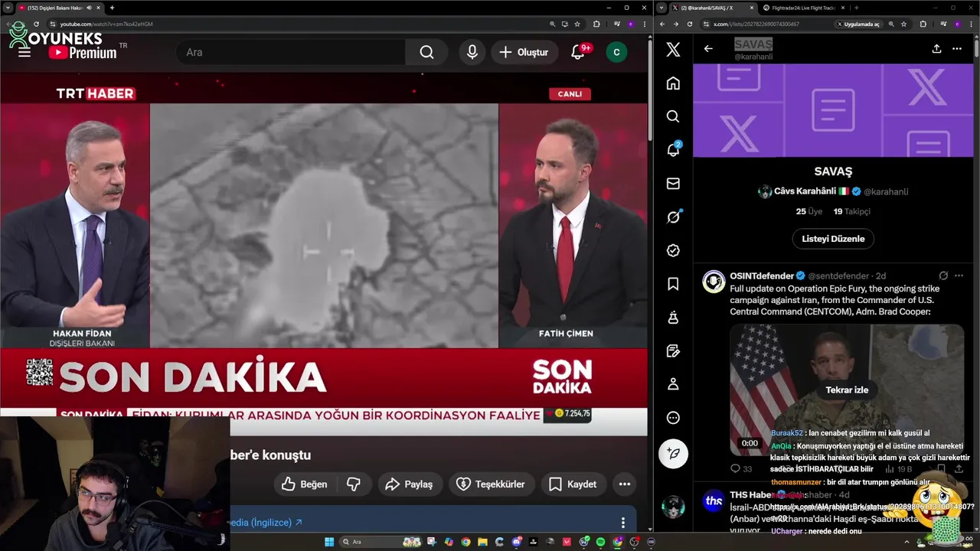Open X Explore search icon in sidebar
The width and height of the screenshot is (980, 551).
click(673, 116)
